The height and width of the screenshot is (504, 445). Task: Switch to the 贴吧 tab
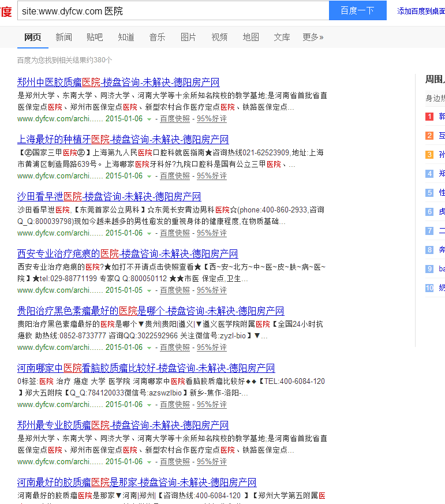pos(95,38)
